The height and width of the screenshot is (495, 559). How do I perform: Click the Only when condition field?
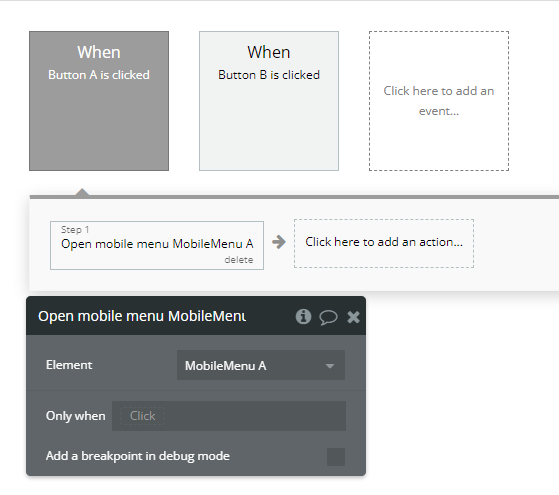coord(229,416)
